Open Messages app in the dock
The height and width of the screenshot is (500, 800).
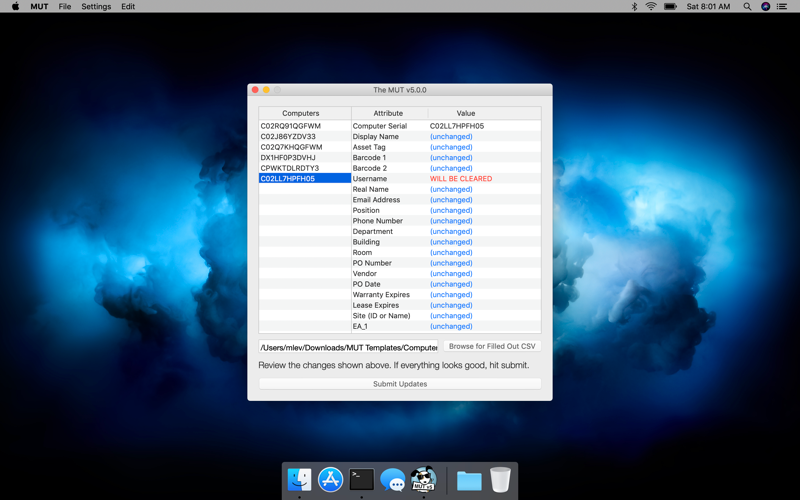tap(393, 480)
